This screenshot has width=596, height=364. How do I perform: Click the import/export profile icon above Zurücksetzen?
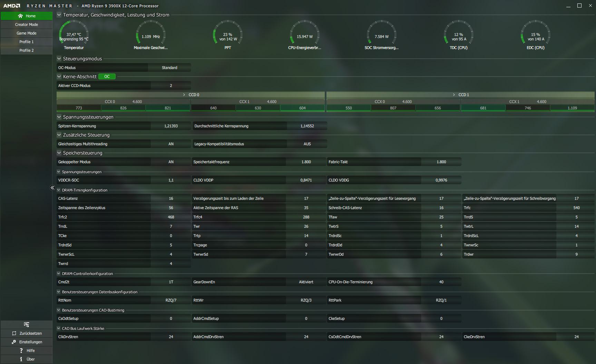[x=27, y=325]
